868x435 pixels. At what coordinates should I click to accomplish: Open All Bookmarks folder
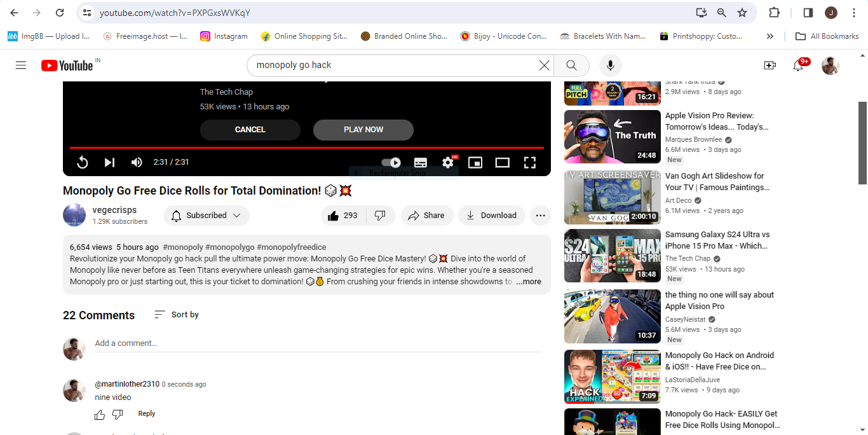point(827,36)
